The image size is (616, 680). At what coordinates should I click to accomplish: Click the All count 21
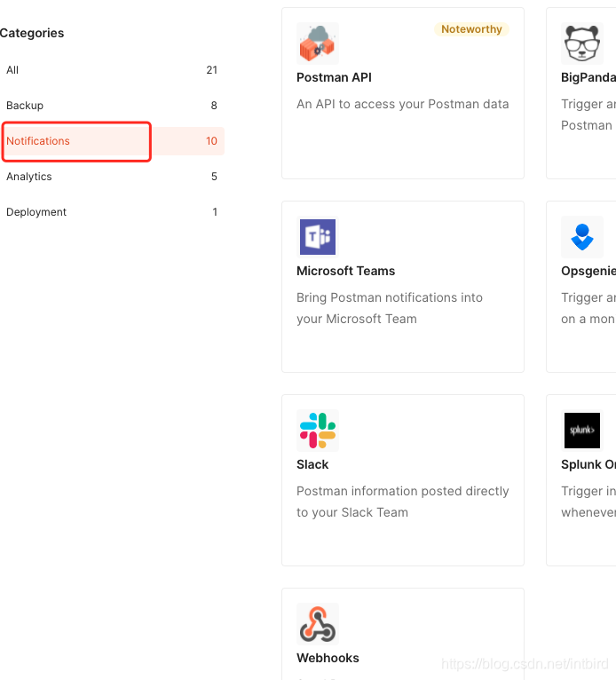click(211, 70)
